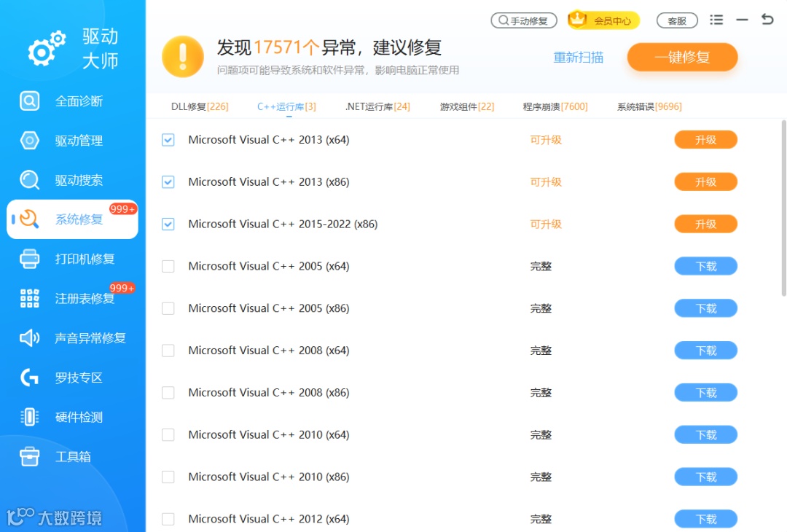Open 手动修复 search button
Image resolution: width=787 pixels, height=532 pixels.
(x=524, y=20)
